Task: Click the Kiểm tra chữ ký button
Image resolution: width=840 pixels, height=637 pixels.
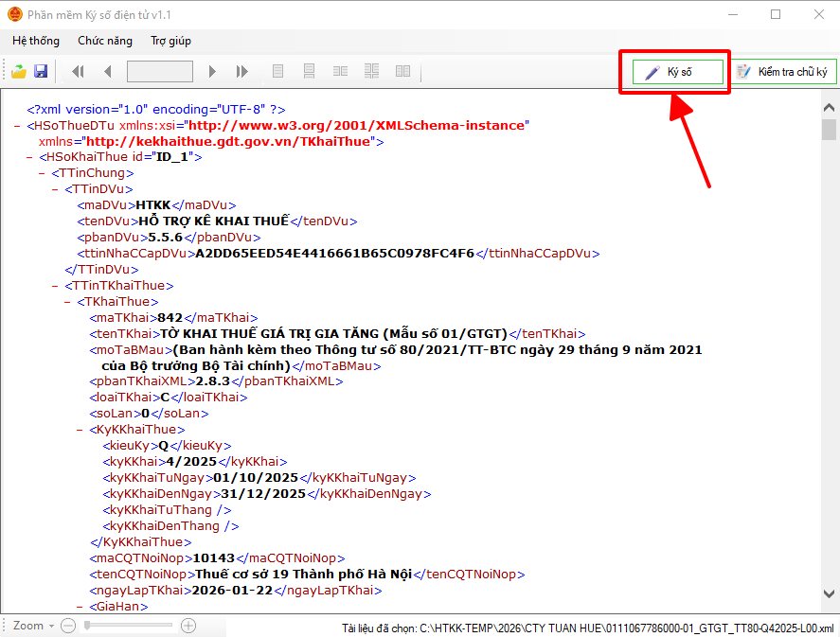Action: 782,72
